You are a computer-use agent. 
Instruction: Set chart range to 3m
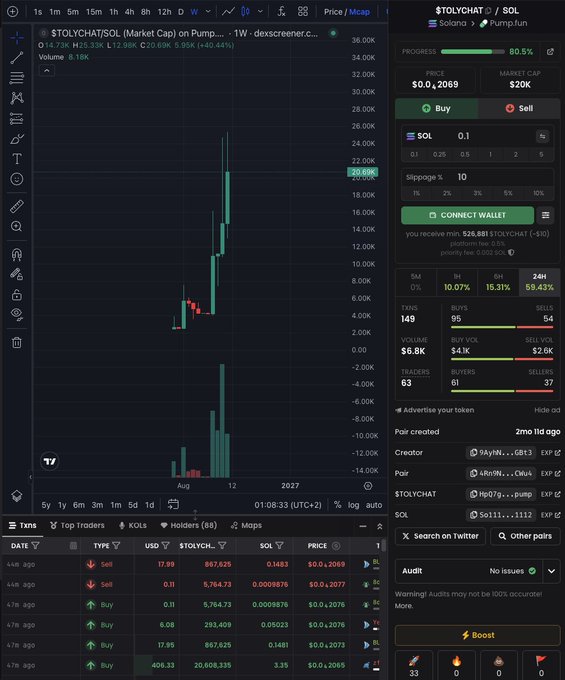pyautogui.click(x=97, y=505)
